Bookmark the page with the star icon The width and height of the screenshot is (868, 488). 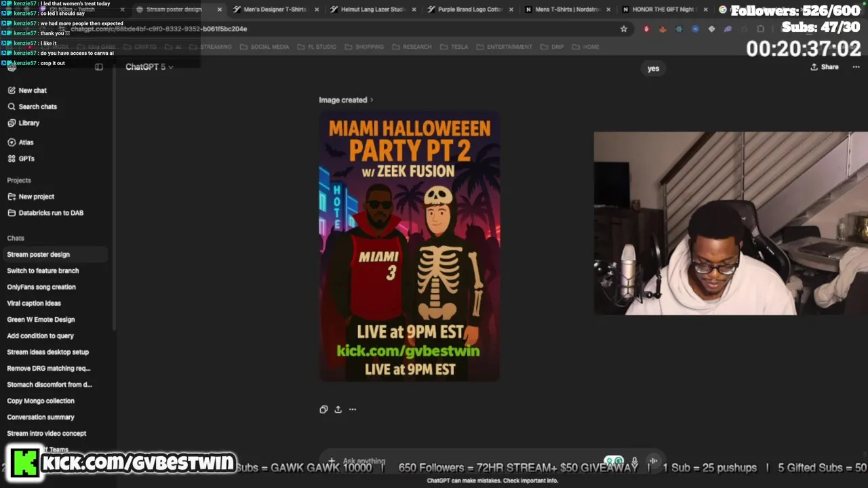coord(624,28)
